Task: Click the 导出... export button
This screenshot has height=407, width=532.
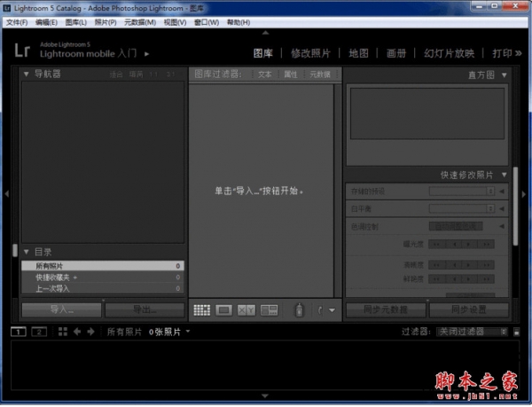Action: pyautogui.click(x=145, y=309)
